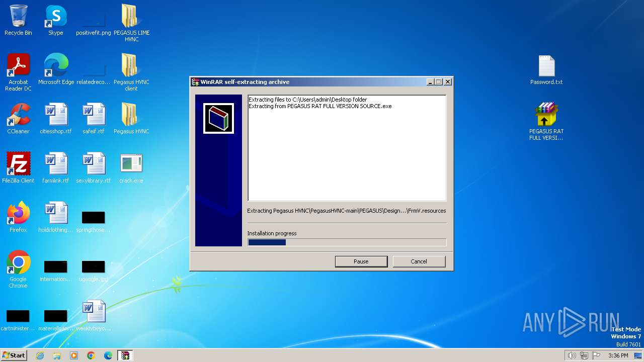Click inside the extraction log text area
This screenshot has width=644, height=362.
(347, 148)
